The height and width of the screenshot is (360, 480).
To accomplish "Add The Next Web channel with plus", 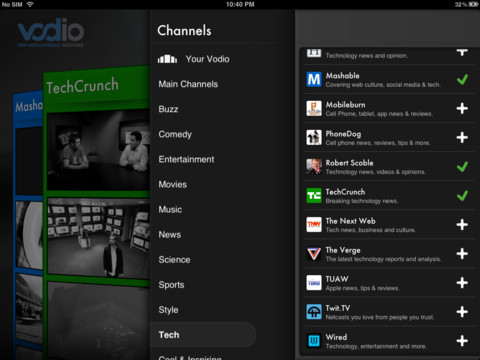I will pyautogui.click(x=462, y=224).
